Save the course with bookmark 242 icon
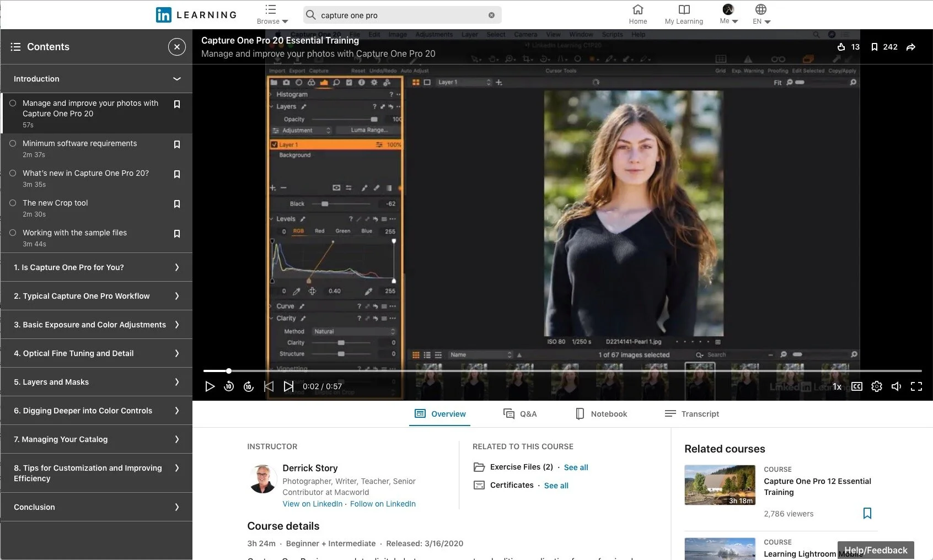This screenshot has width=933, height=560. point(875,47)
